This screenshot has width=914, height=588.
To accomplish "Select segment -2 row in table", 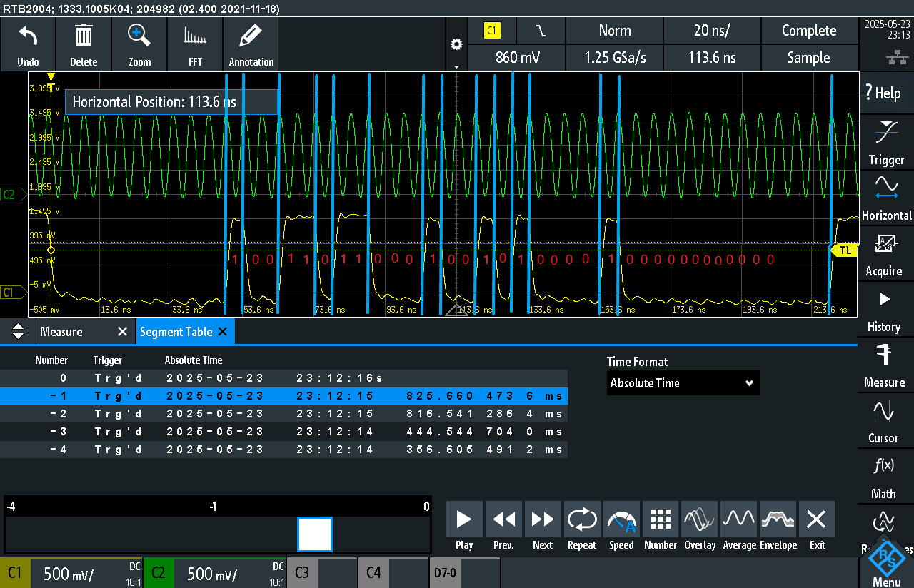I will click(x=284, y=414).
